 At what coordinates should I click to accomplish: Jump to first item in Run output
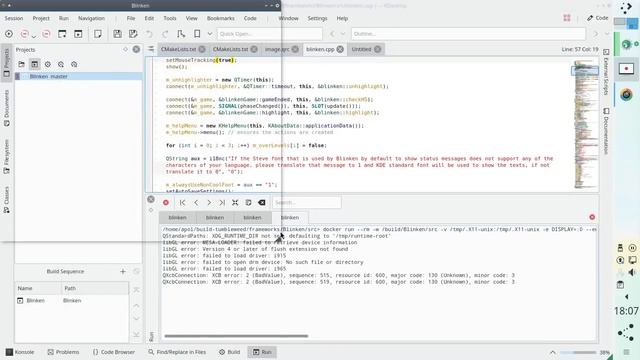point(182,202)
